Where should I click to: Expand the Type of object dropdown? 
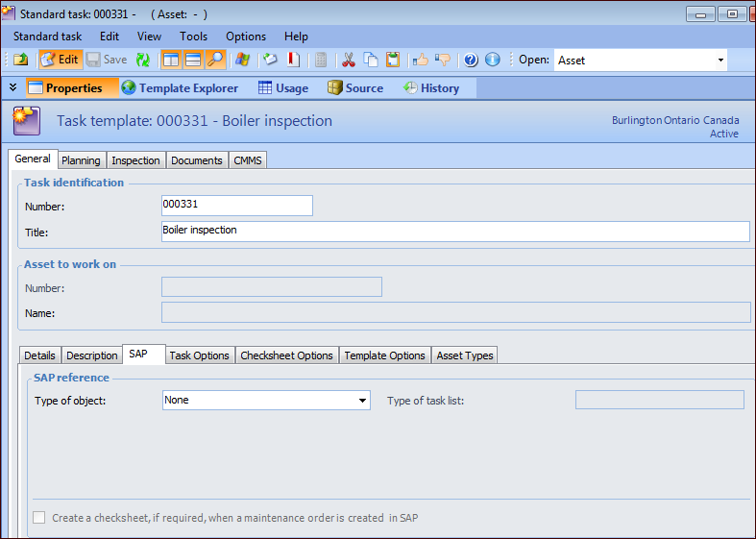(x=362, y=400)
